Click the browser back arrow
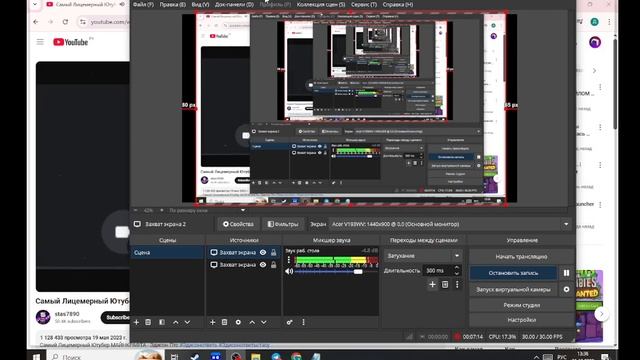Viewport: 640px width, 360px height. (36, 22)
